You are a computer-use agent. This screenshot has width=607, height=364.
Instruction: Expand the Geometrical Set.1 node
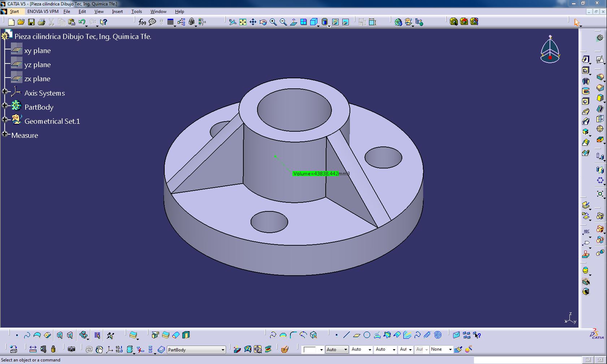[5, 120]
